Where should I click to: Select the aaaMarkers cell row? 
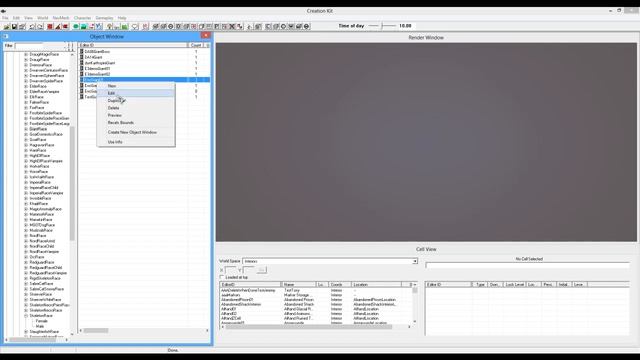point(316,295)
